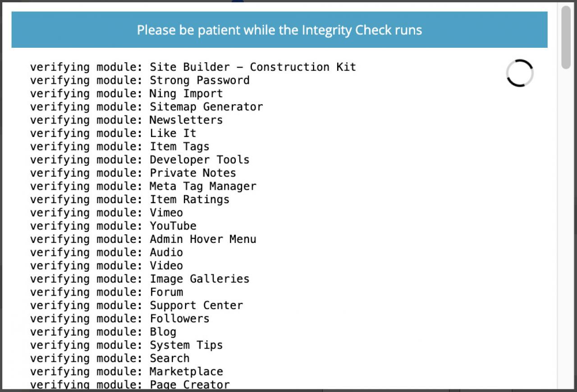Click the Site Builder – Construction Kit line
The height and width of the screenshot is (392, 577).
point(193,67)
